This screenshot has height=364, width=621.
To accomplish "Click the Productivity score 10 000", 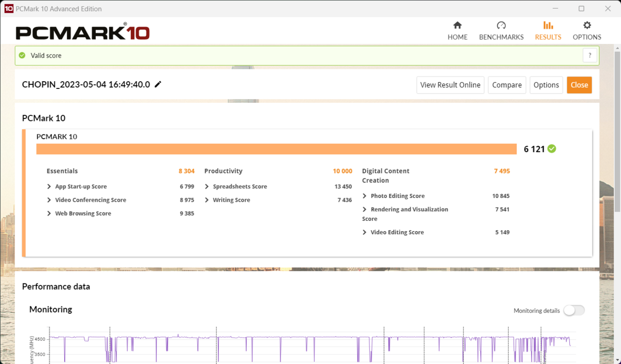I will point(343,171).
